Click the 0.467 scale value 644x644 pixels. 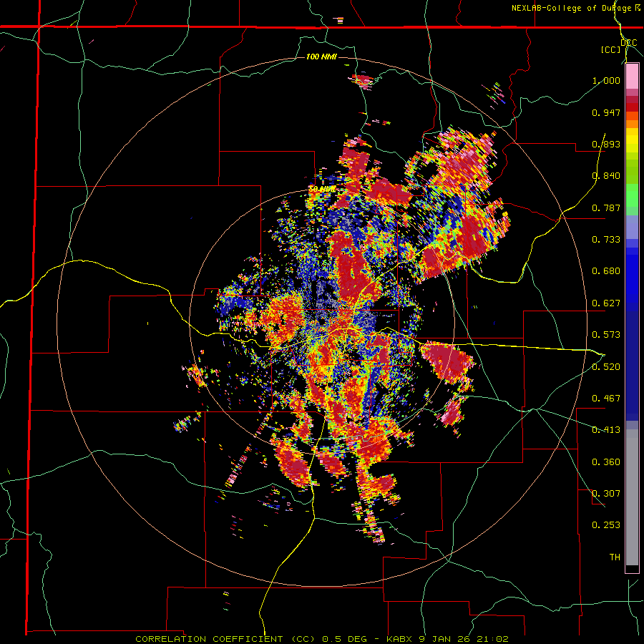606,399
